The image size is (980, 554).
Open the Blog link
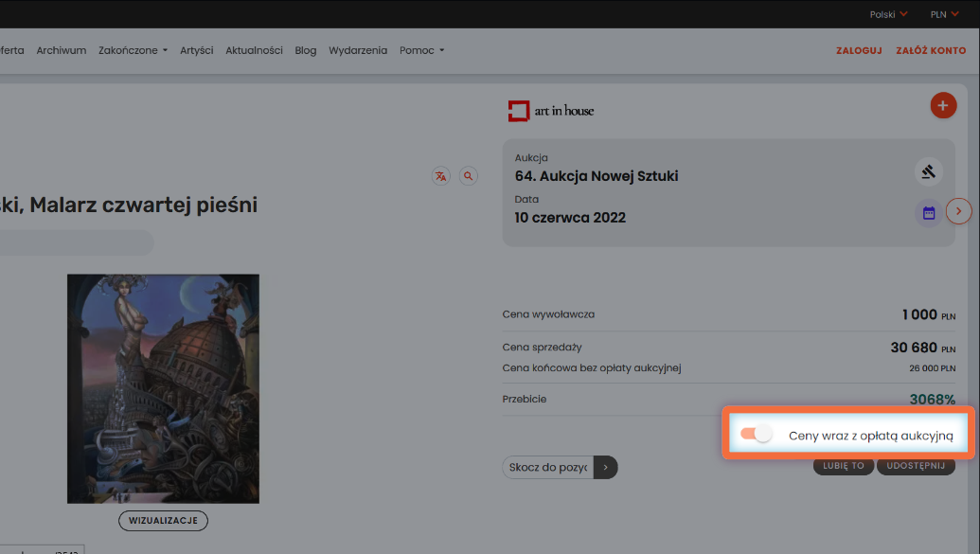coord(306,50)
